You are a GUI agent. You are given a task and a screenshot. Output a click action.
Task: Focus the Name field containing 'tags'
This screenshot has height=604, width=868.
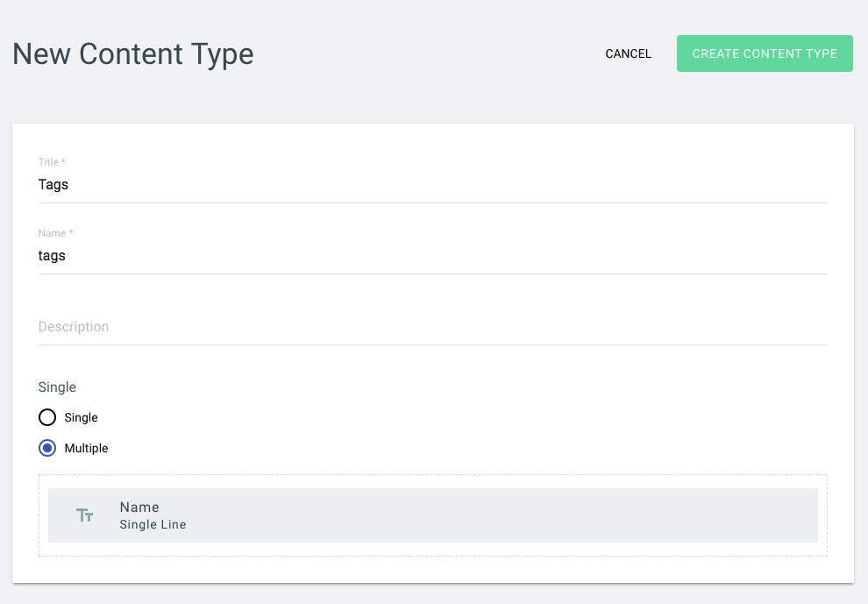433,255
